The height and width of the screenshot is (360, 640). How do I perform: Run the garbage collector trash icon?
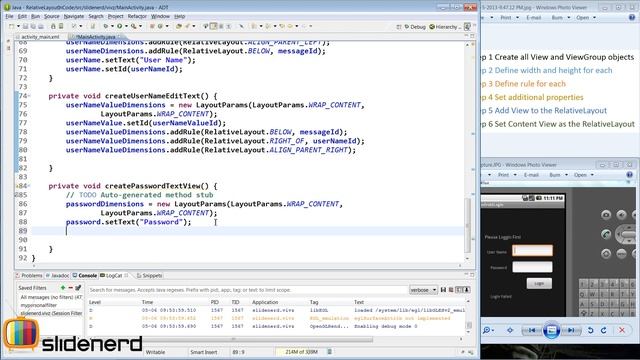point(330,352)
